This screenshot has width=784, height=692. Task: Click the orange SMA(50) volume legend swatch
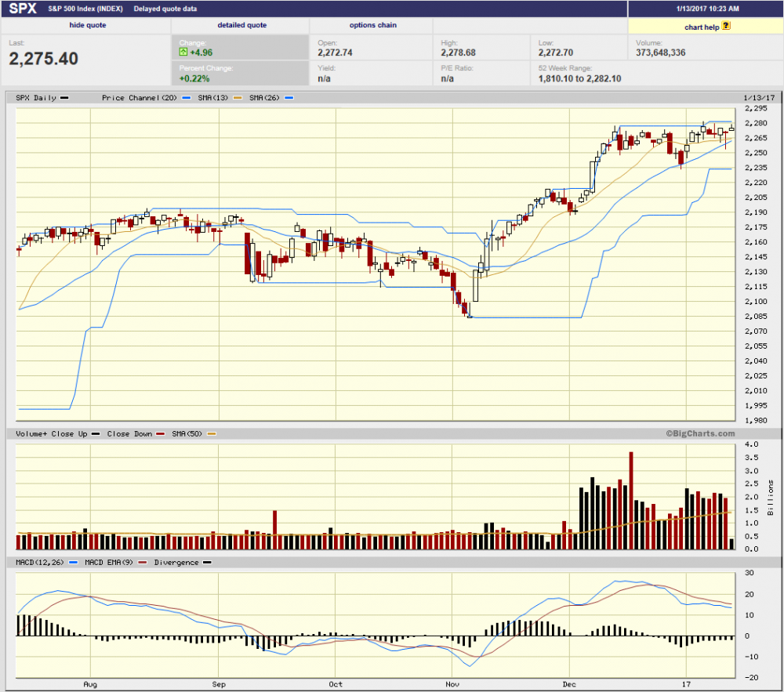(211, 433)
